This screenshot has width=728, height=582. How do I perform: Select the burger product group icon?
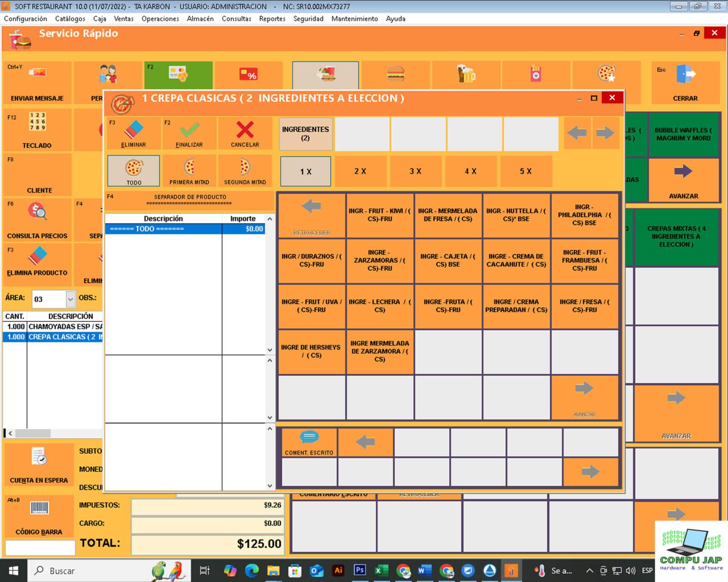click(x=395, y=74)
